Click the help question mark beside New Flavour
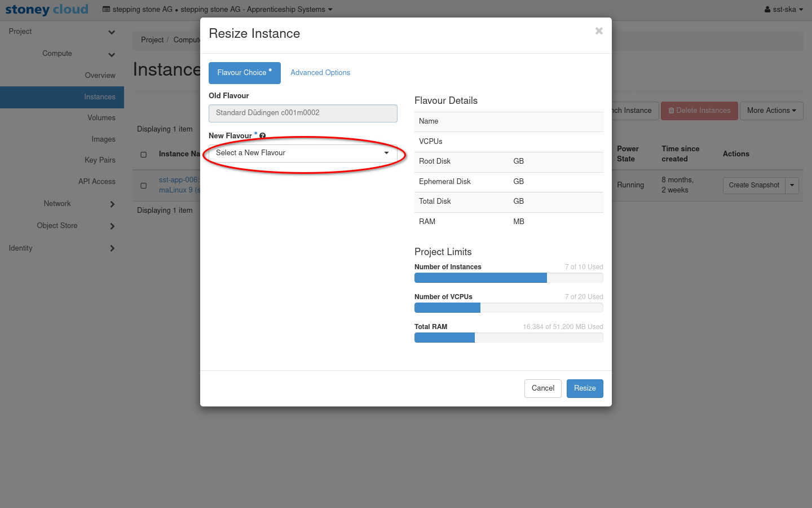Viewport: 812px width, 508px height. tap(262, 136)
